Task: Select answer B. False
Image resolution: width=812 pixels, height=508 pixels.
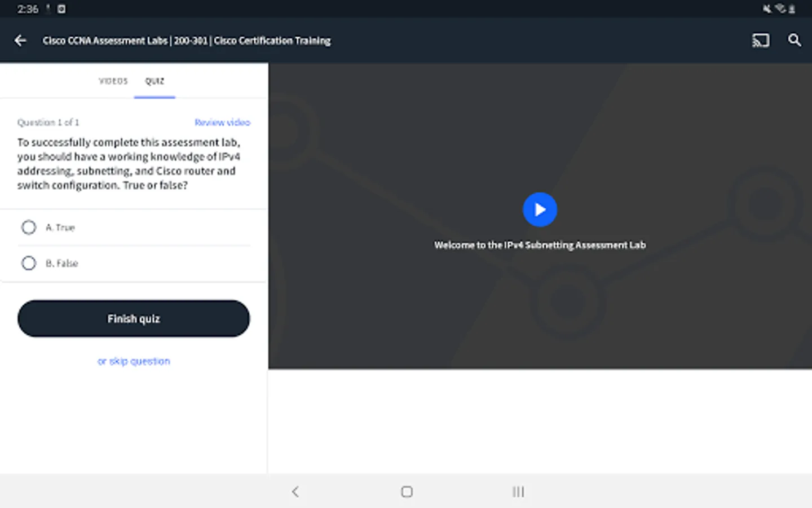Action: coord(134,263)
